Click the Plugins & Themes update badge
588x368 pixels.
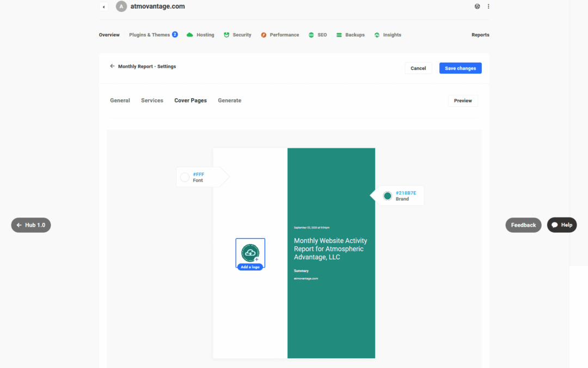[175, 34]
